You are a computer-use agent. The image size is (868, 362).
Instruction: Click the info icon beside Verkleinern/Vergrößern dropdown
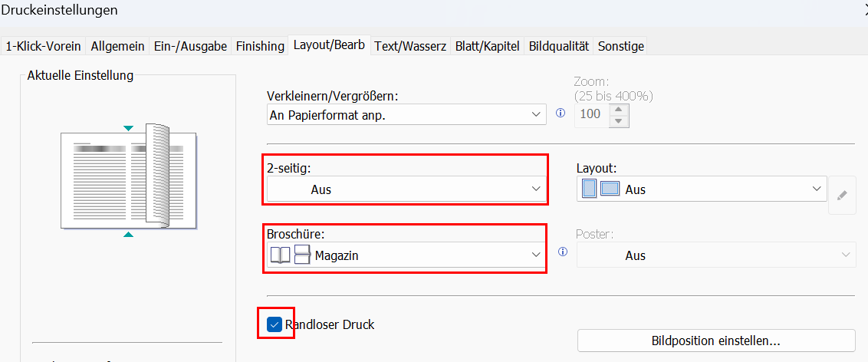(x=561, y=114)
